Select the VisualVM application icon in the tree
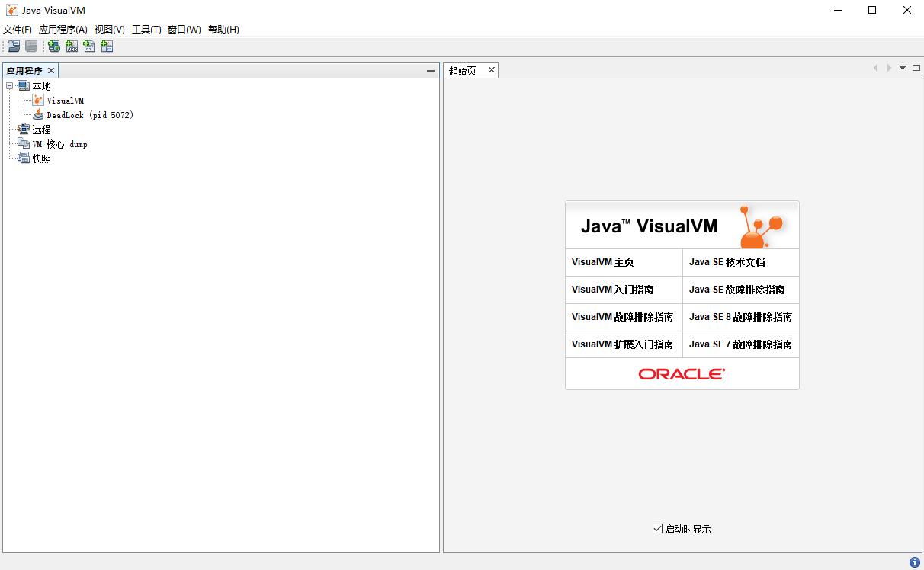Screen dimensions: 924x570 click(38, 101)
